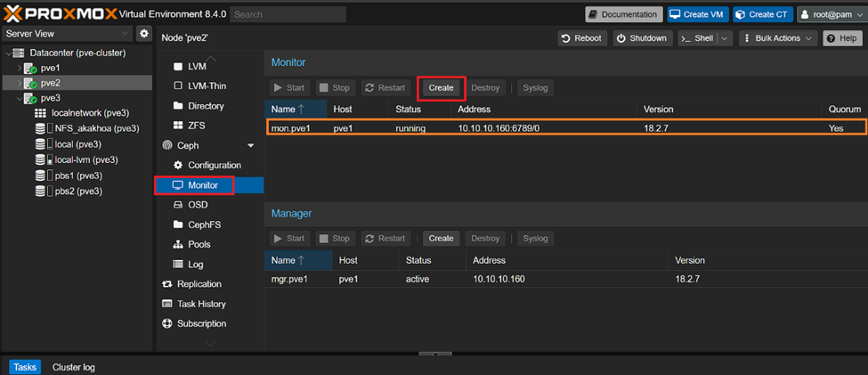Select the pve1 node in tree
868x375 pixels.
click(x=50, y=68)
